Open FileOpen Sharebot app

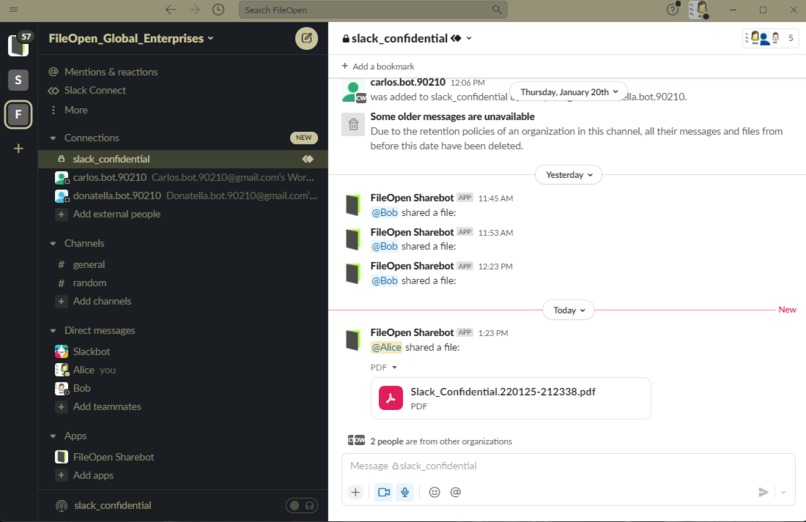182,457
